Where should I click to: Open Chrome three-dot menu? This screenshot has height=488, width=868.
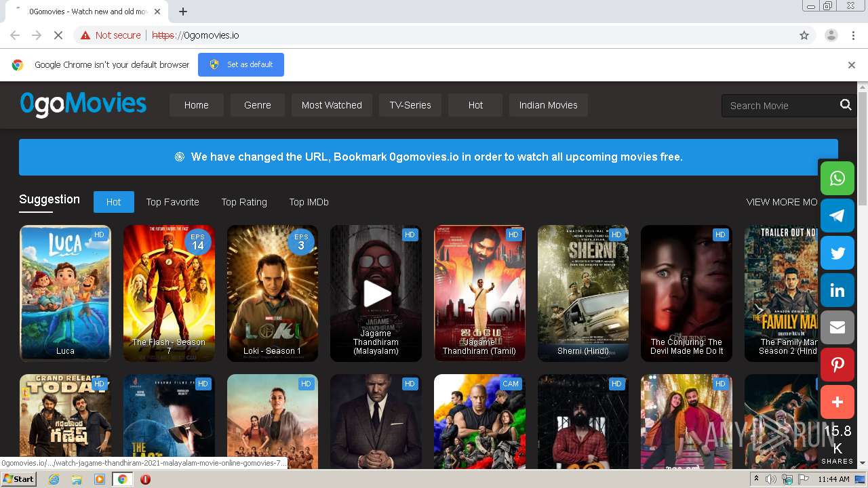click(x=853, y=35)
